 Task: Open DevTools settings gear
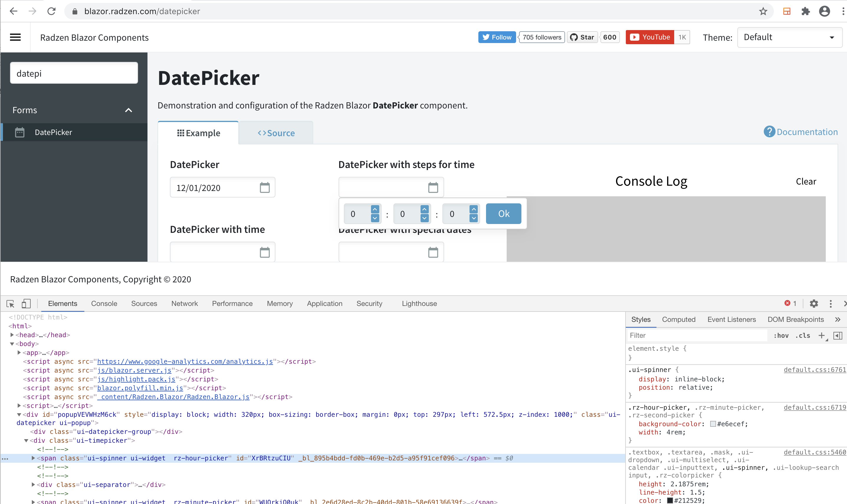pyautogui.click(x=814, y=304)
